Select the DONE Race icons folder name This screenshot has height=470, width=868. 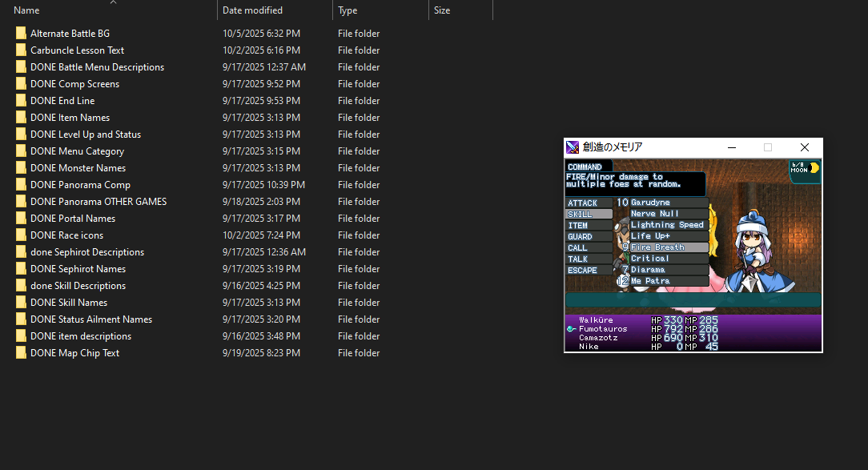pos(66,235)
